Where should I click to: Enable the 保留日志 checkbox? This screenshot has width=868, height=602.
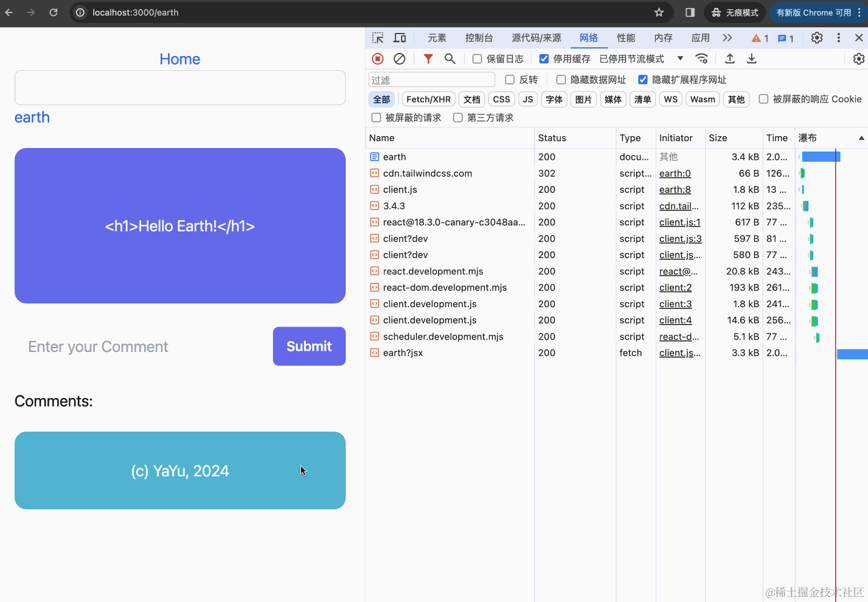tap(476, 58)
